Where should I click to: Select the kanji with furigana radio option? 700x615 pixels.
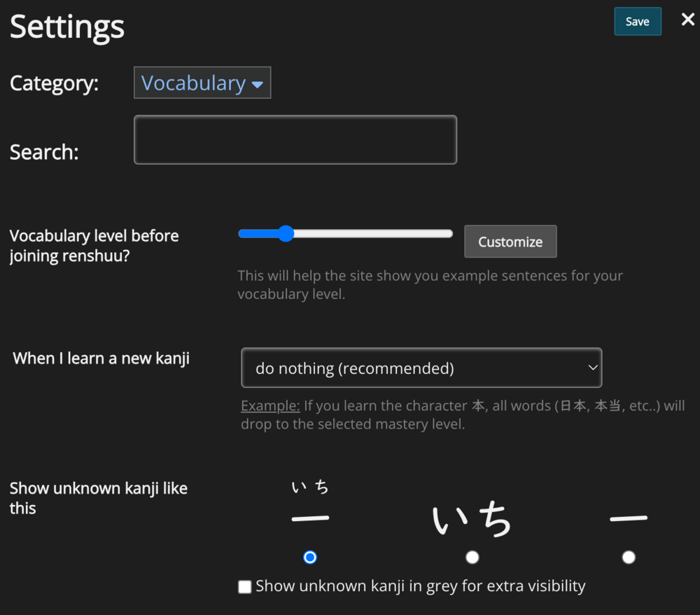[x=310, y=557]
